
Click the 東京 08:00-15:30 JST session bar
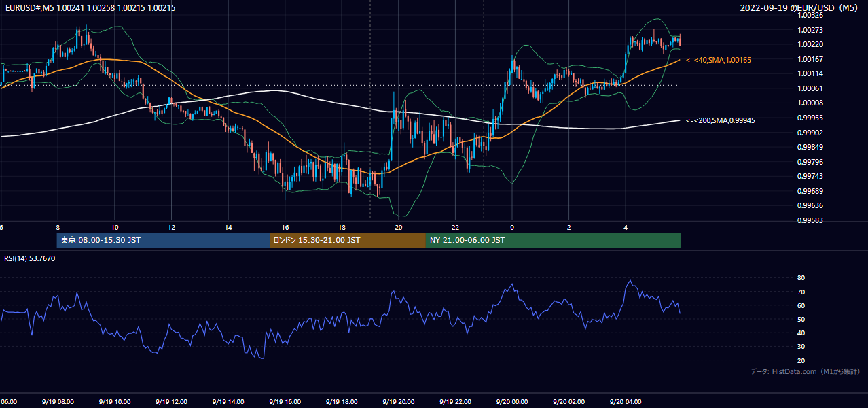163,240
